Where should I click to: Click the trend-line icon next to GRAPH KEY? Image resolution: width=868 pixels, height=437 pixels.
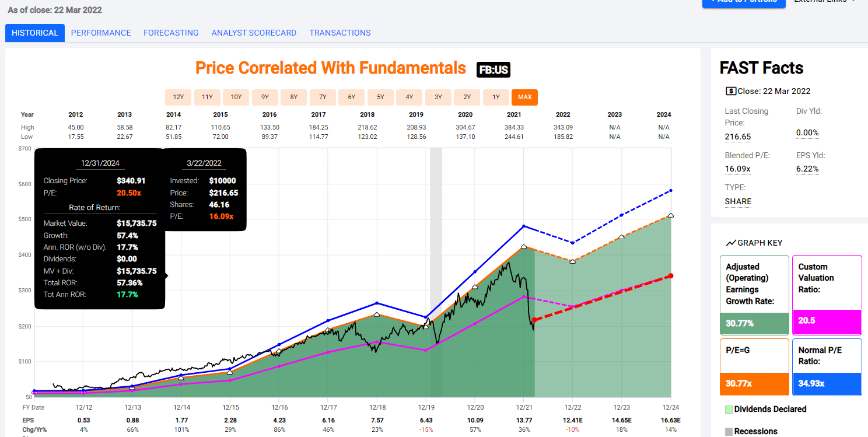pyautogui.click(x=731, y=243)
